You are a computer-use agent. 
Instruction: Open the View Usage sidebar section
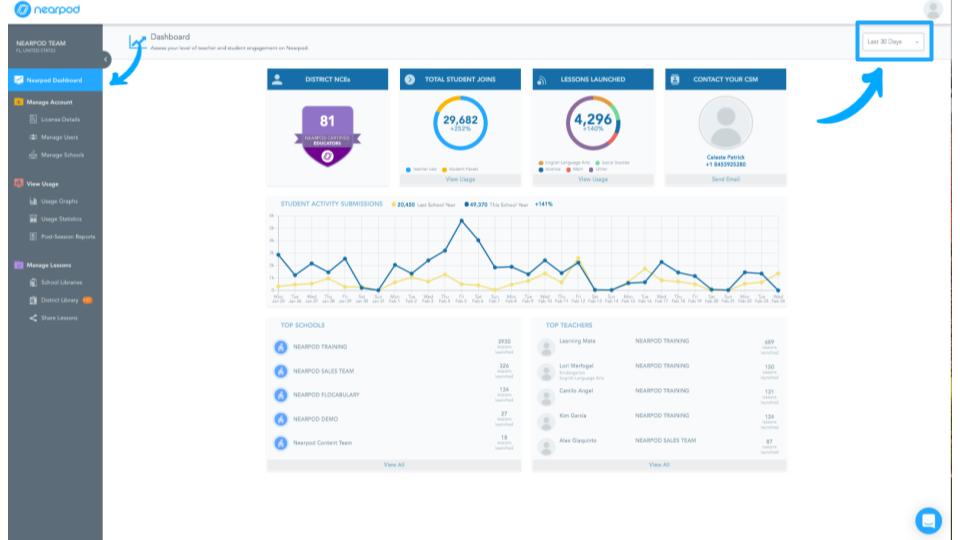42,184
